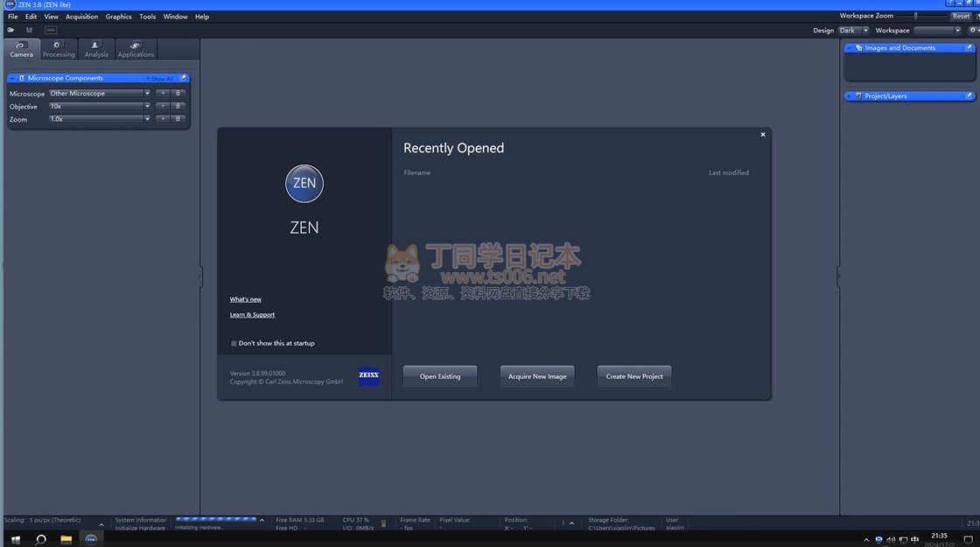
Task: Open the What's new link
Action: (246, 299)
